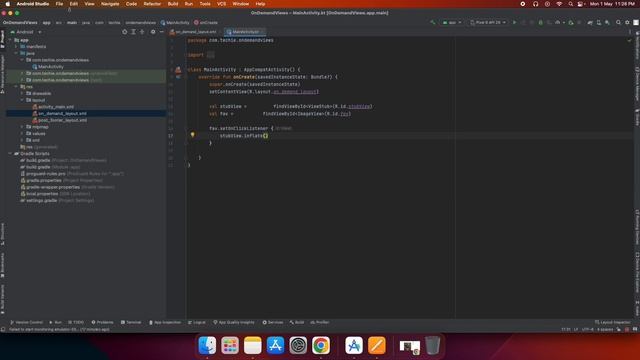Expand the manifests folder

point(16,47)
